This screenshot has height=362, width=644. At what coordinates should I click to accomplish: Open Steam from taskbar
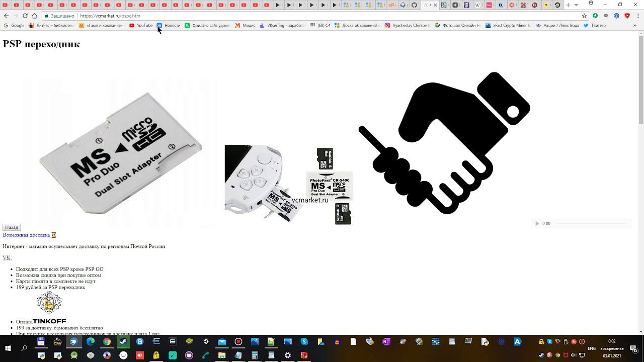[x=123, y=341]
